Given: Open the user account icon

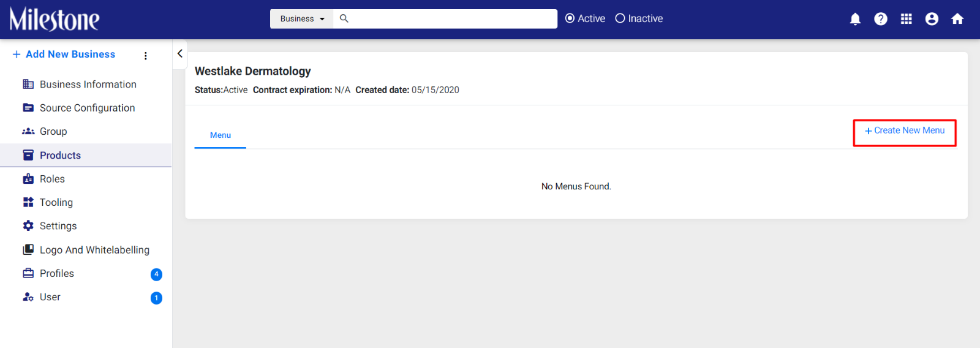Looking at the screenshot, I should click(932, 19).
